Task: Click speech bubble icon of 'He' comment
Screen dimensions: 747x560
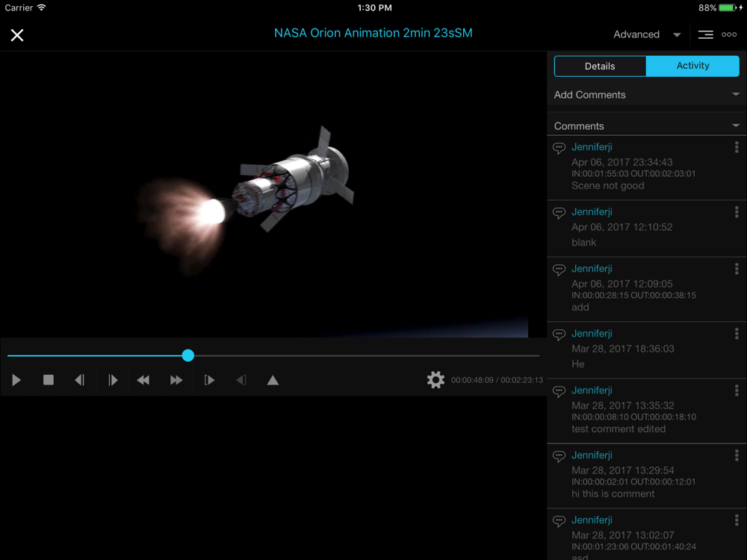Action: (x=559, y=335)
